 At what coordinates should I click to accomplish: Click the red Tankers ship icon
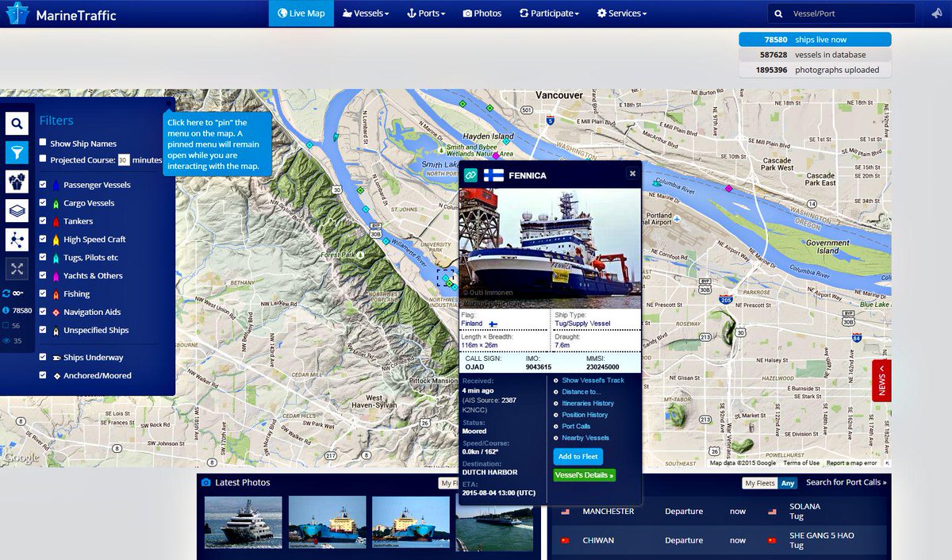click(56, 221)
